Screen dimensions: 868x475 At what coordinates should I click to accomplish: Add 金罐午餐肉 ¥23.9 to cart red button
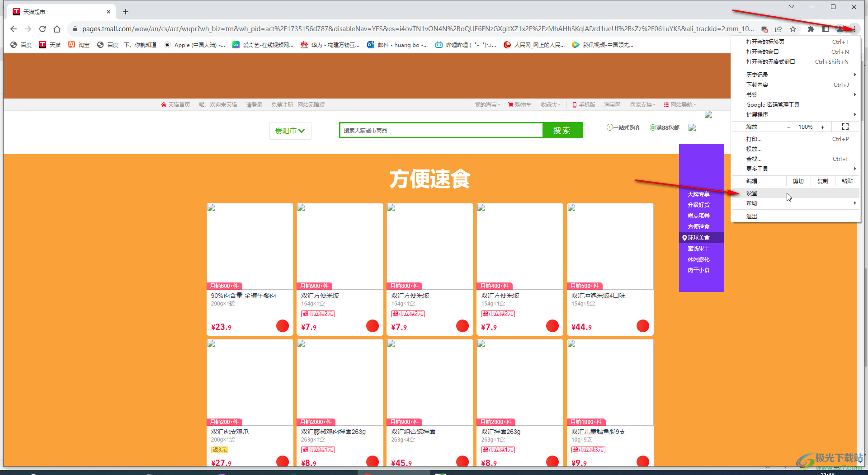pyautogui.click(x=283, y=326)
